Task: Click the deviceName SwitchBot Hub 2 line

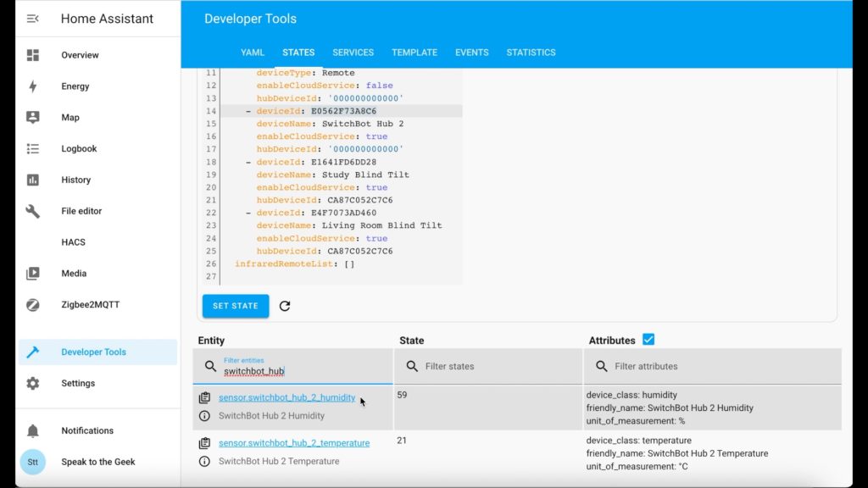Action: (330, 124)
